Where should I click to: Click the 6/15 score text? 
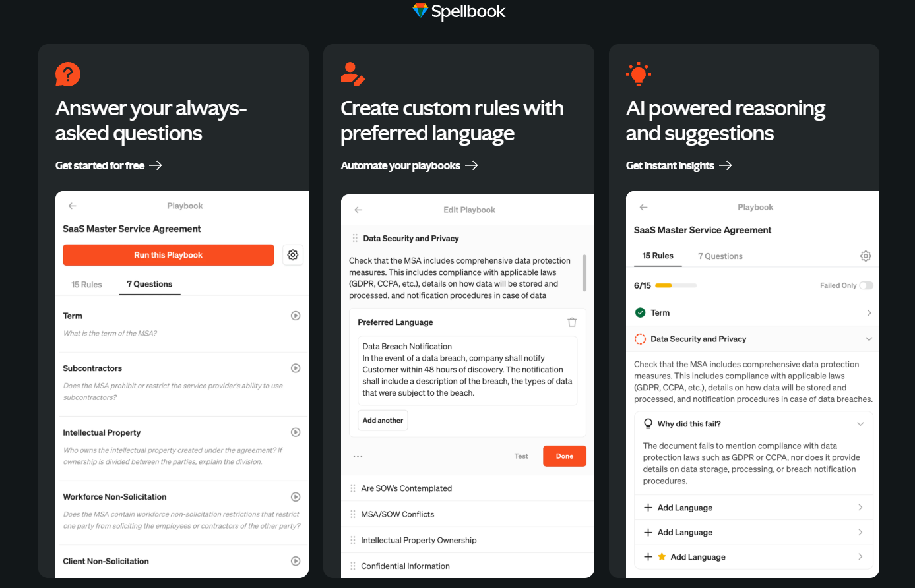(643, 285)
